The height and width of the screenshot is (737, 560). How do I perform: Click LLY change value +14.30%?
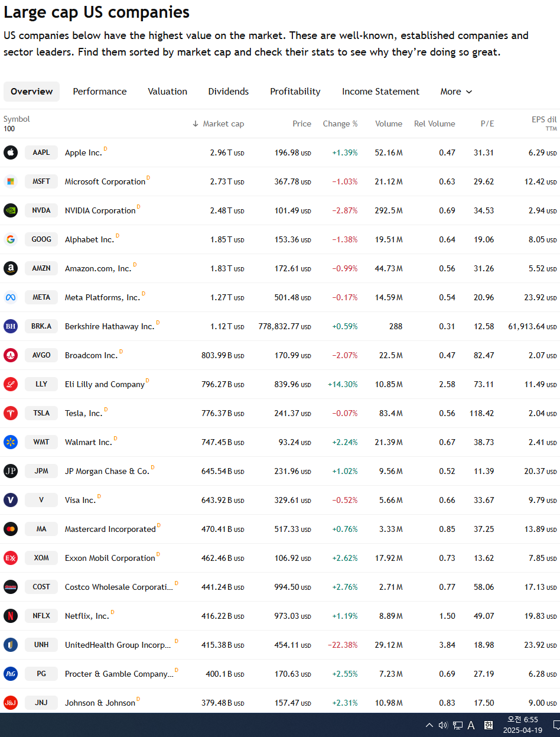click(343, 384)
